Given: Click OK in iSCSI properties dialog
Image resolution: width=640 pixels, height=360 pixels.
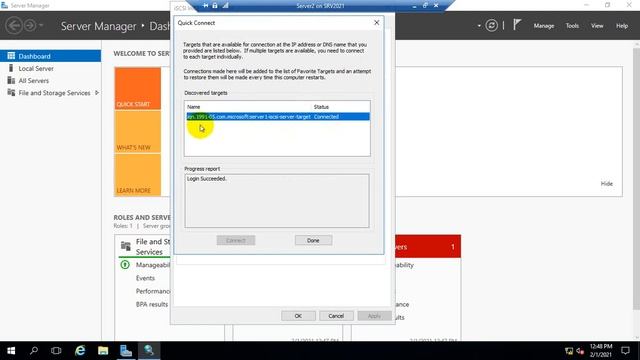Looking at the screenshot, I should [298, 316].
